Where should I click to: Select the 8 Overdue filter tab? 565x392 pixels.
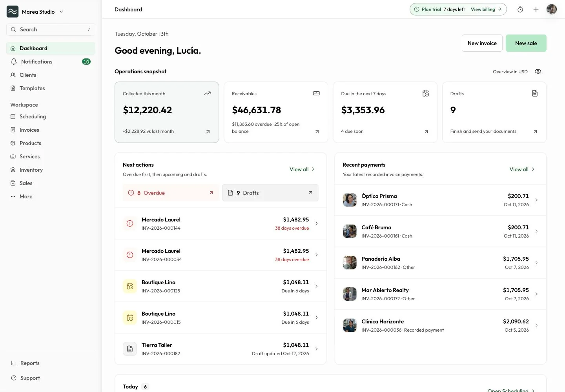(x=171, y=193)
